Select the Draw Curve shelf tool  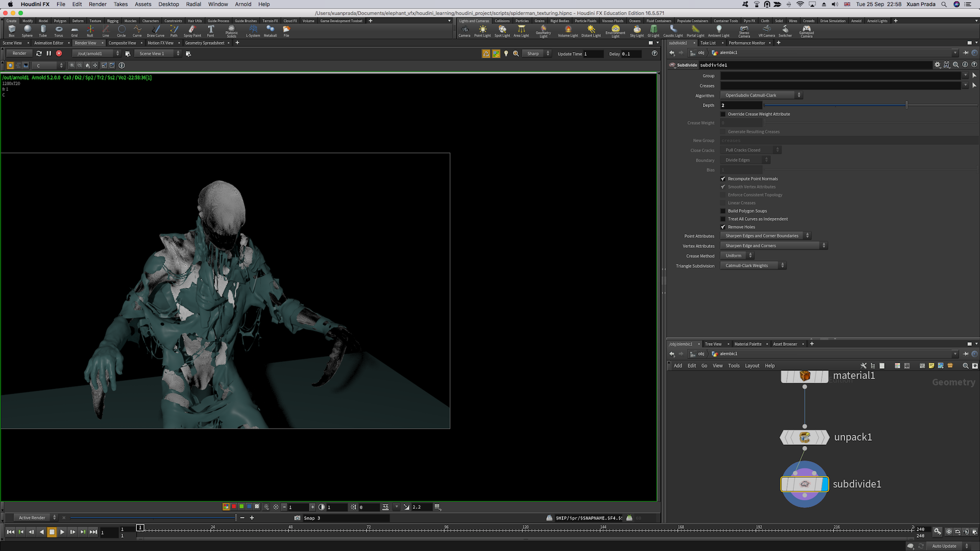[156, 31]
